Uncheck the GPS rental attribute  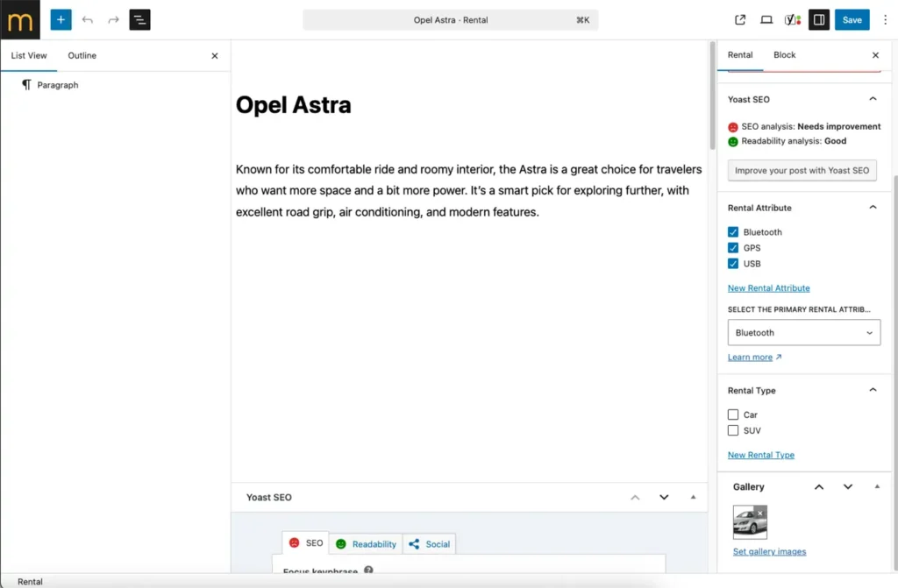[733, 248]
